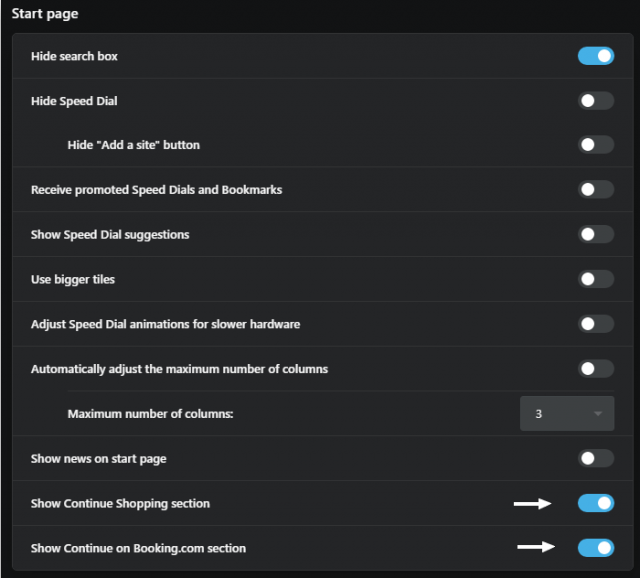Click the Show Continue Shopping section label
The height and width of the screenshot is (578, 640).
120,504
